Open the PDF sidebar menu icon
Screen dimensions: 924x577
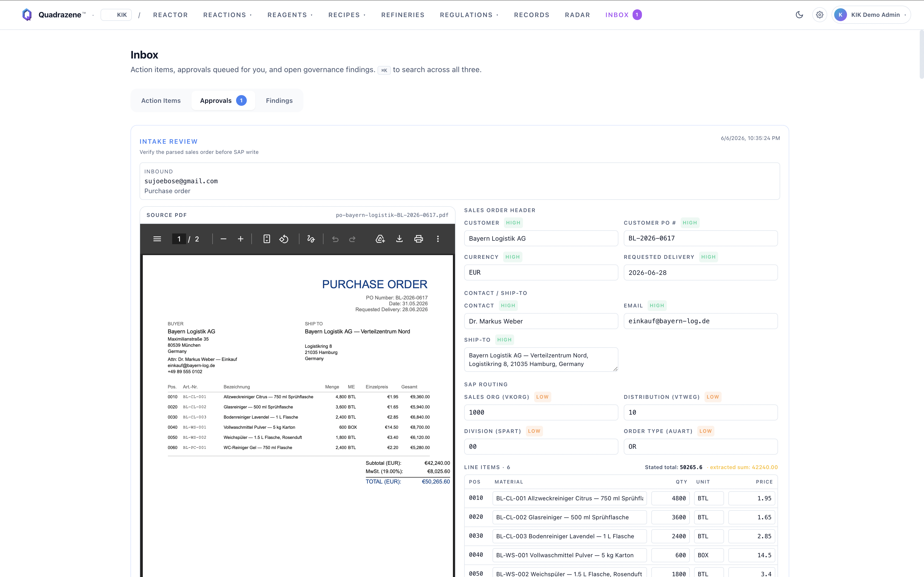[157, 239]
